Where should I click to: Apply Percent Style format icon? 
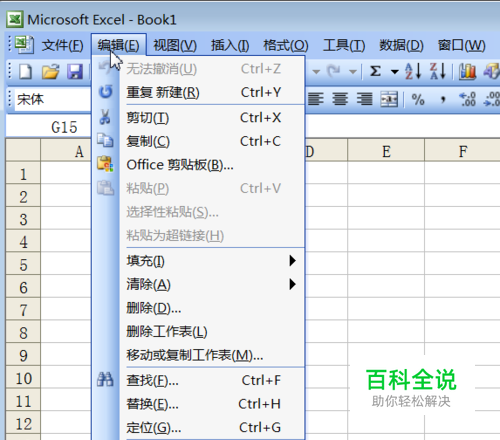[418, 99]
